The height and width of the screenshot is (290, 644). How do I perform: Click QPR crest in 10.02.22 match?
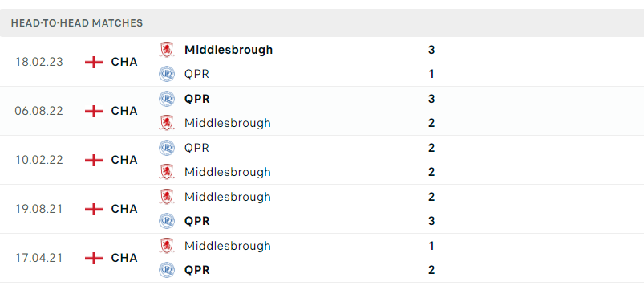point(166,148)
